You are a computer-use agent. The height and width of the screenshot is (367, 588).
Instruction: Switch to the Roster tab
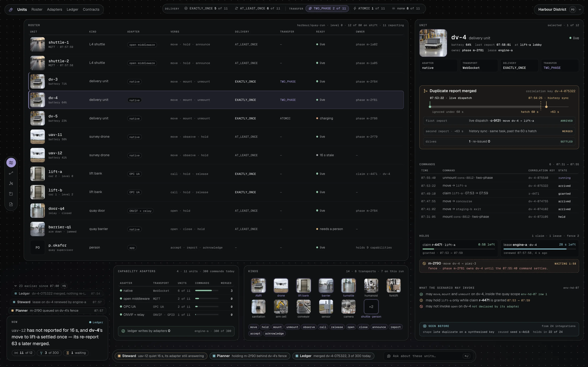click(x=37, y=9)
